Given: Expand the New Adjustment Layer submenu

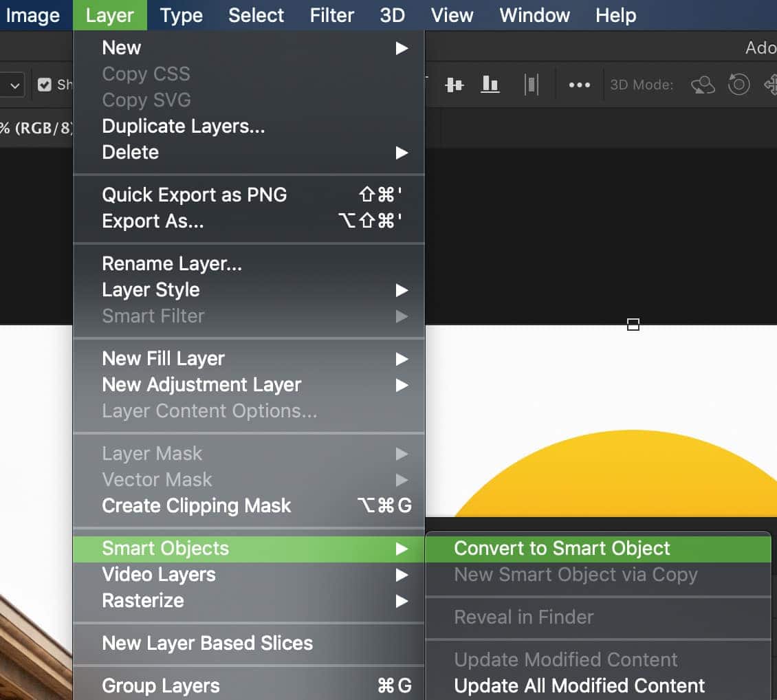Looking at the screenshot, I should click(249, 385).
